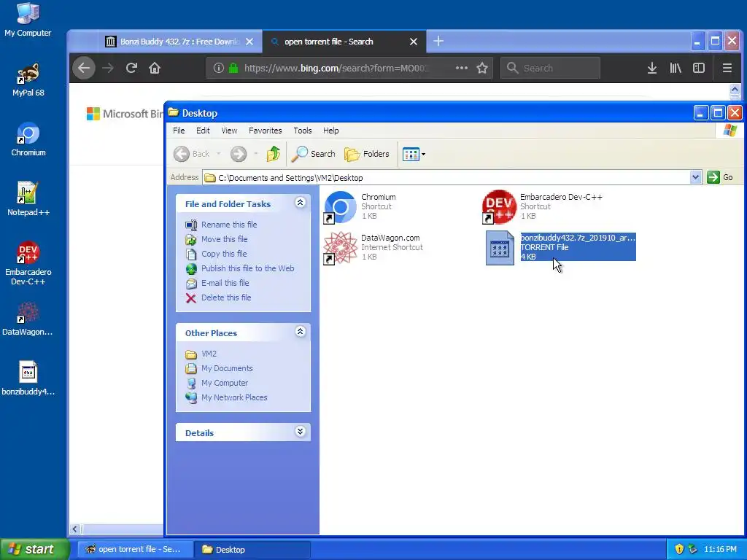Click browser Forward arrow button
The image size is (747, 560).
[x=108, y=68]
